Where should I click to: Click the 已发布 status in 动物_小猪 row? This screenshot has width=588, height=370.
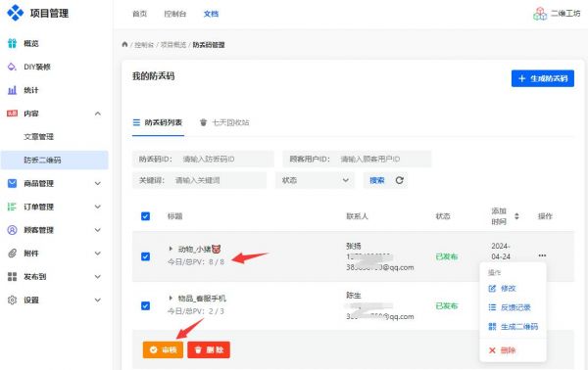[446, 256]
